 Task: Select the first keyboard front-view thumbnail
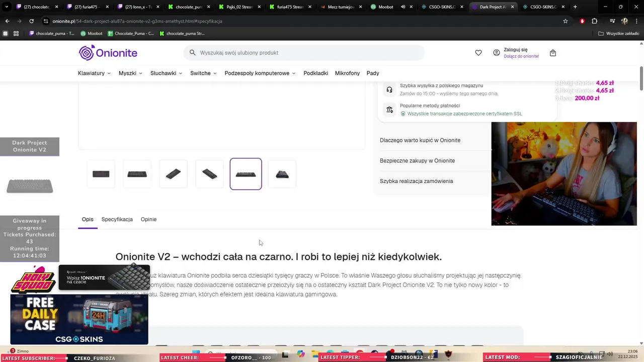coord(101,174)
